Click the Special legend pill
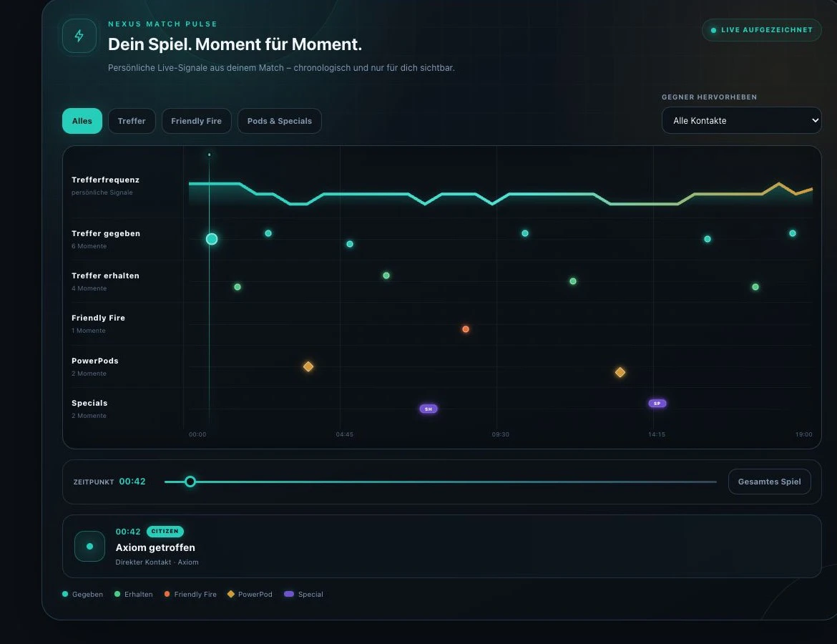This screenshot has height=644, width=837. point(289,594)
